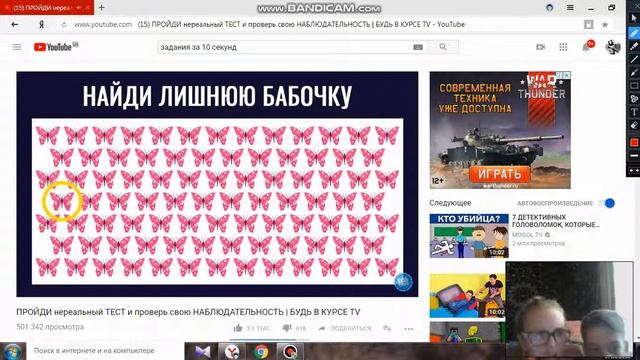This screenshot has width=640, height=360.
Task: Open the suitcase video thumbnail in sidebar
Action: [468, 296]
